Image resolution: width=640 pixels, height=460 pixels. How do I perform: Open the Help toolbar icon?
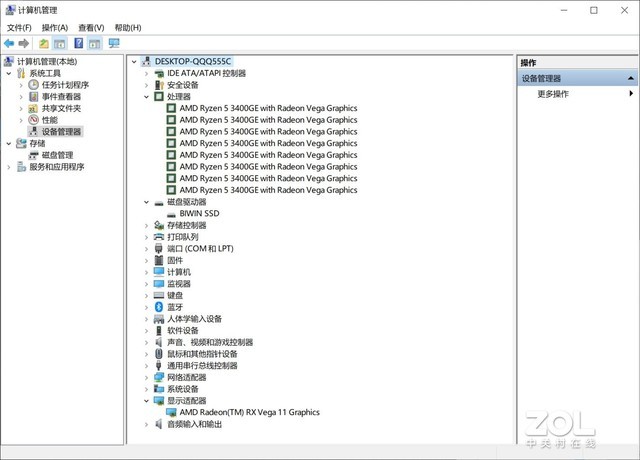click(x=78, y=43)
